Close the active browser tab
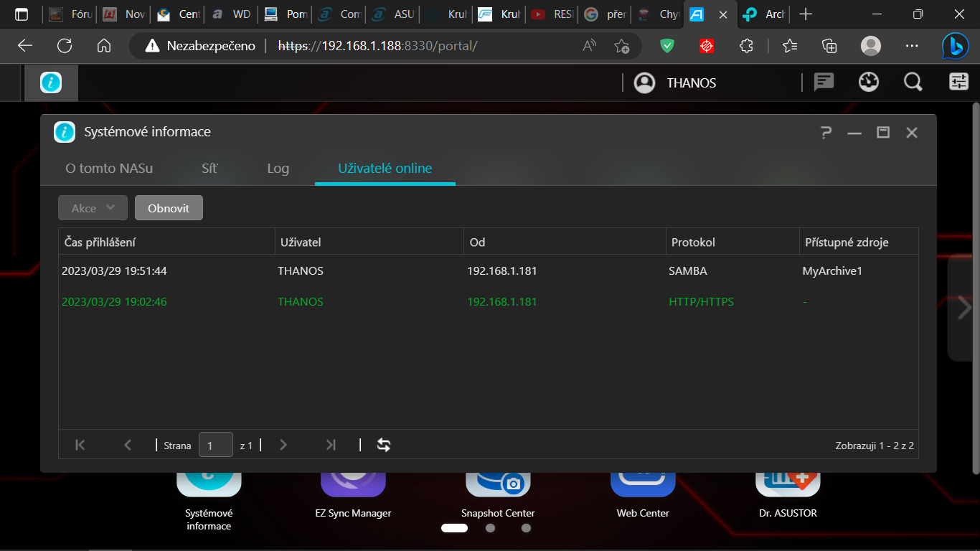 [x=723, y=14]
